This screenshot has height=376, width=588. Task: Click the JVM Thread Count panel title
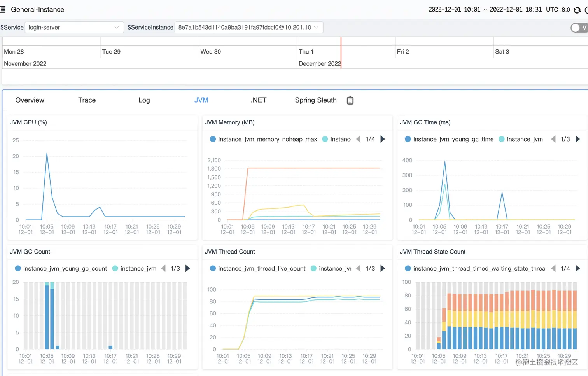pos(230,252)
